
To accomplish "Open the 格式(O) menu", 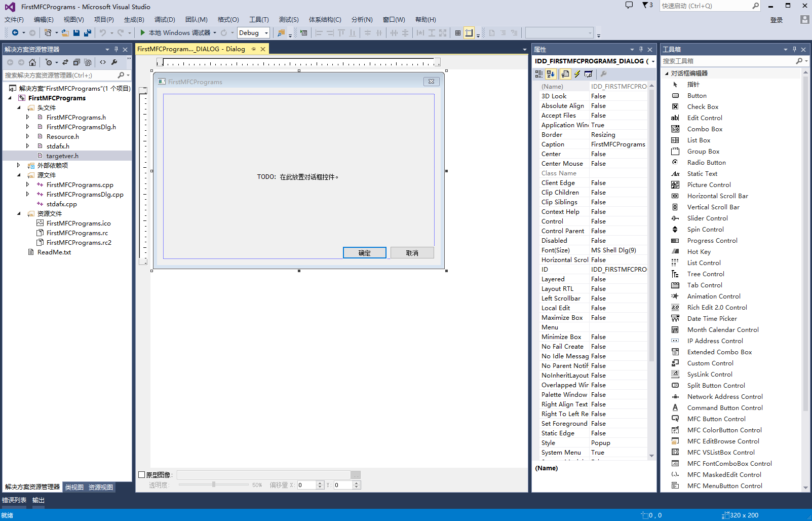I will coord(228,20).
